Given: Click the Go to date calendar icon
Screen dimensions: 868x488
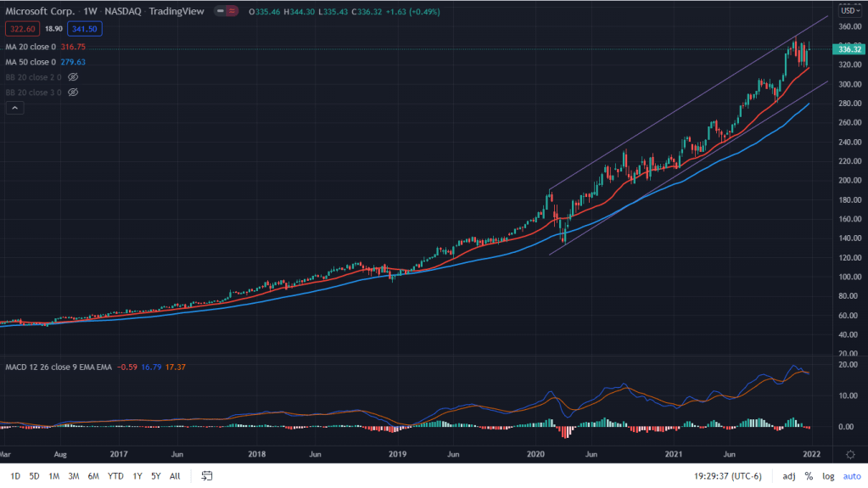Looking at the screenshot, I should point(206,476).
